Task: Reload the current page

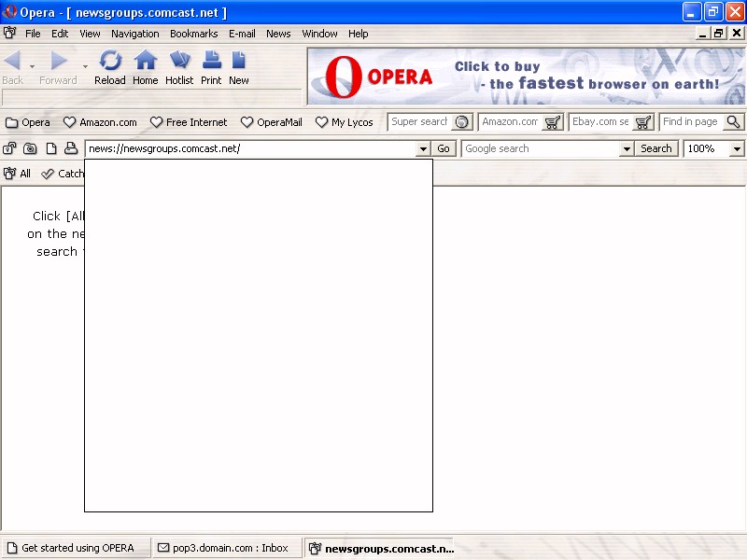Action: click(x=110, y=67)
